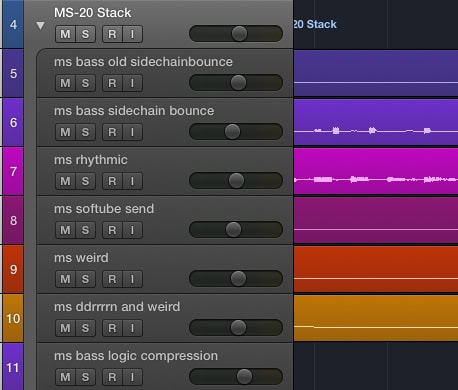Screen dimensions: 458x390
Task: Mute ms bass logic compression track
Action: (65, 377)
